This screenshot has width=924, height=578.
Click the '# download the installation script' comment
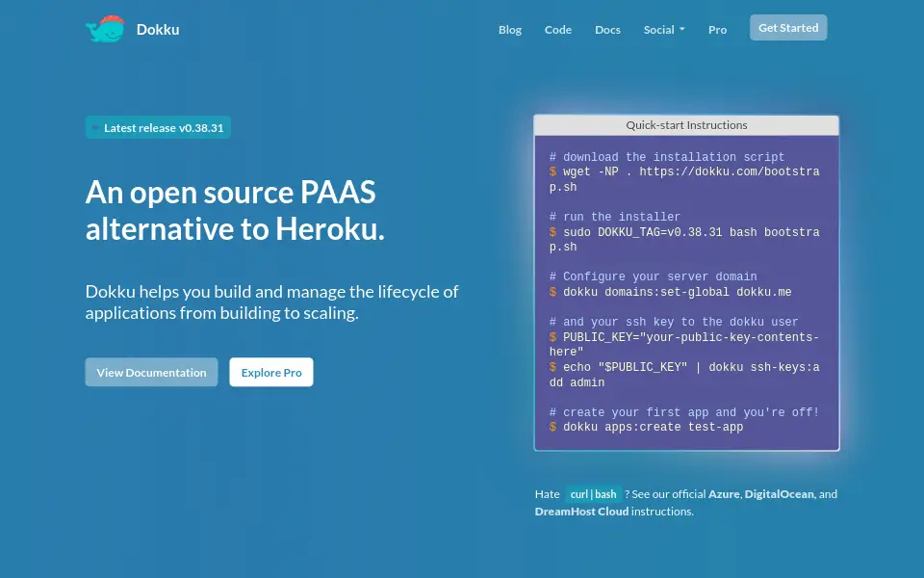tap(667, 157)
